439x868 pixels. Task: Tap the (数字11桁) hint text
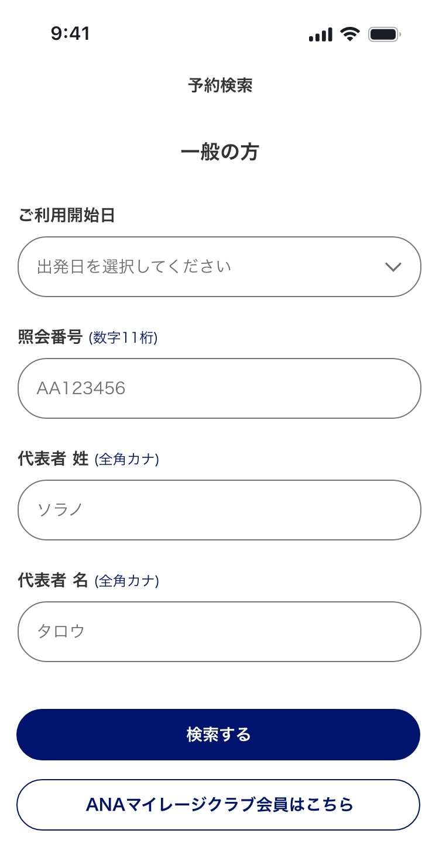(123, 338)
